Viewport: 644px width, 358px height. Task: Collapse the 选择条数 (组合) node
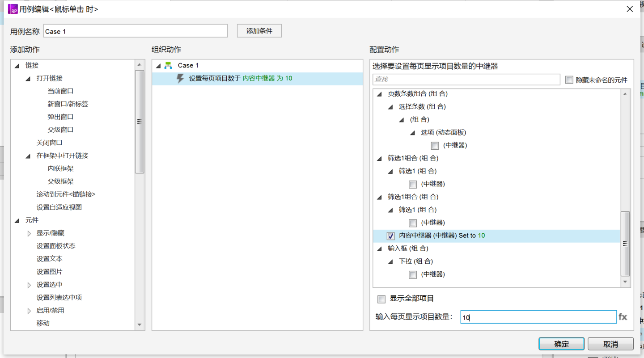(390, 107)
